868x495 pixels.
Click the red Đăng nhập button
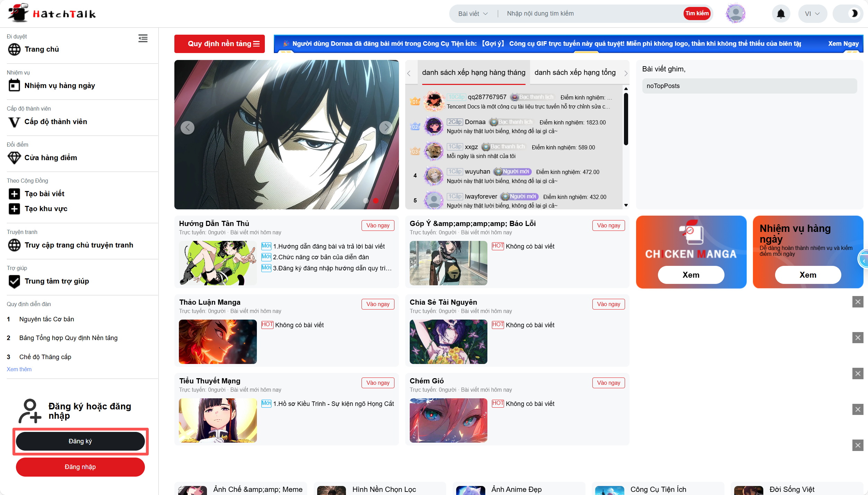[80, 467]
